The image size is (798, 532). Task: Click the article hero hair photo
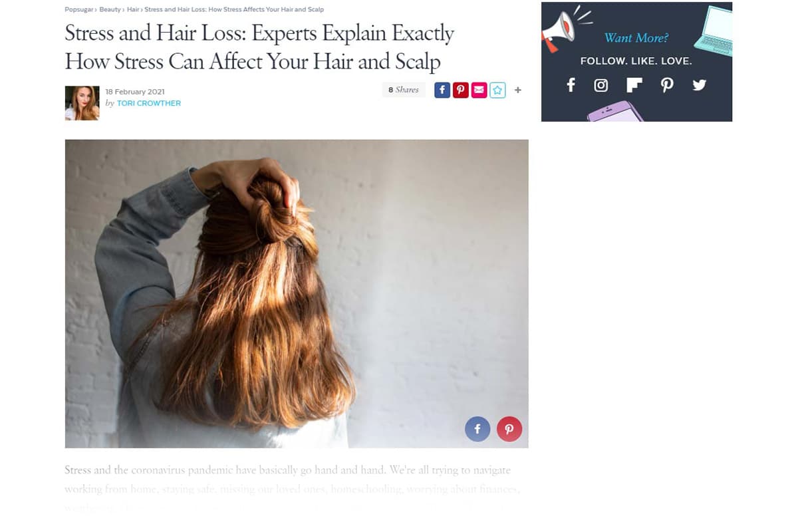[297, 293]
